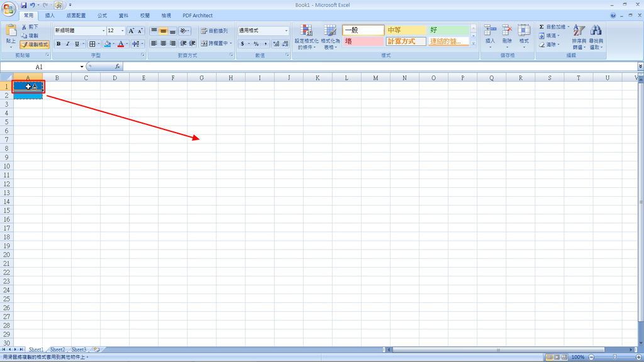
Task: Toggle Align Text Right
Action: click(x=172, y=43)
